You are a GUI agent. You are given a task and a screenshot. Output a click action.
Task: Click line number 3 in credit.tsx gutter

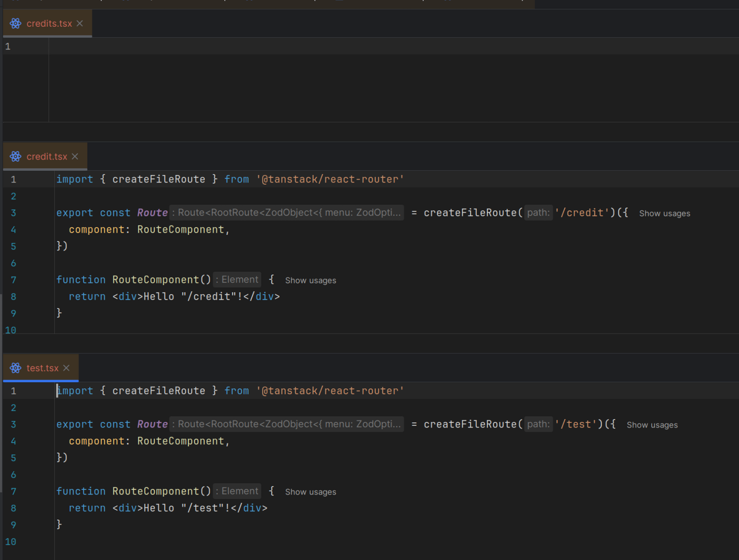click(x=13, y=213)
